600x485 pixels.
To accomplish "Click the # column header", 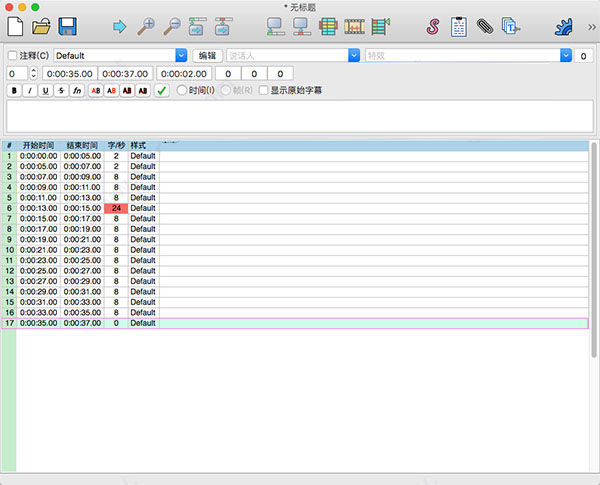I will (9, 145).
